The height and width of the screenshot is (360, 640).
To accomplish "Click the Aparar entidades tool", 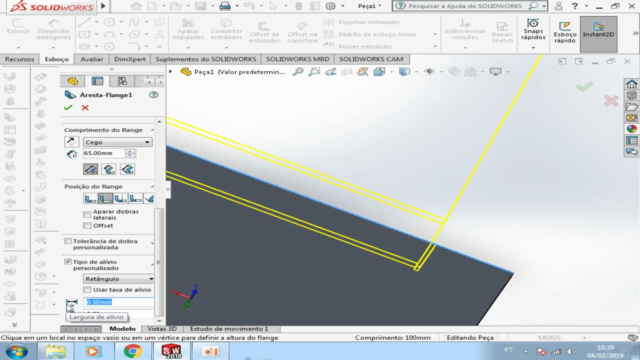I will click(188, 29).
